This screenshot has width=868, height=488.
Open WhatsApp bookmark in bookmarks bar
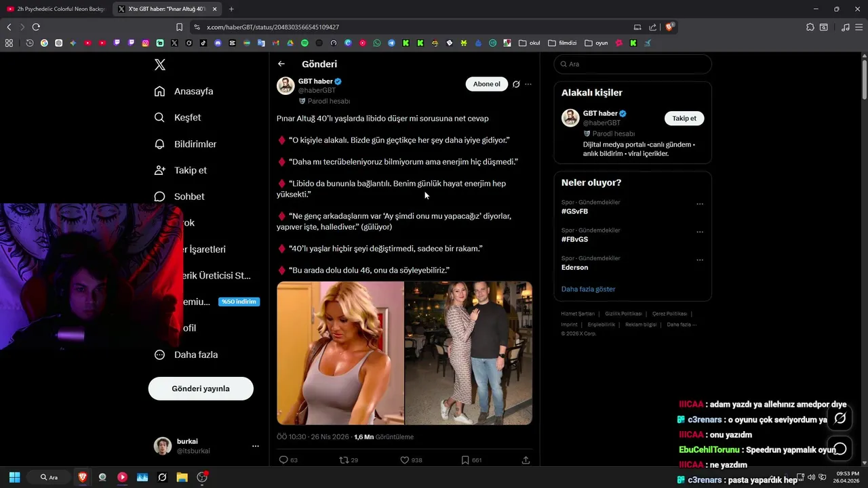[x=377, y=43]
